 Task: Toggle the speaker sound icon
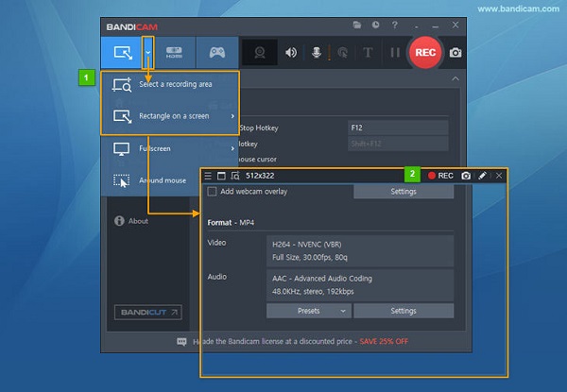coord(291,53)
